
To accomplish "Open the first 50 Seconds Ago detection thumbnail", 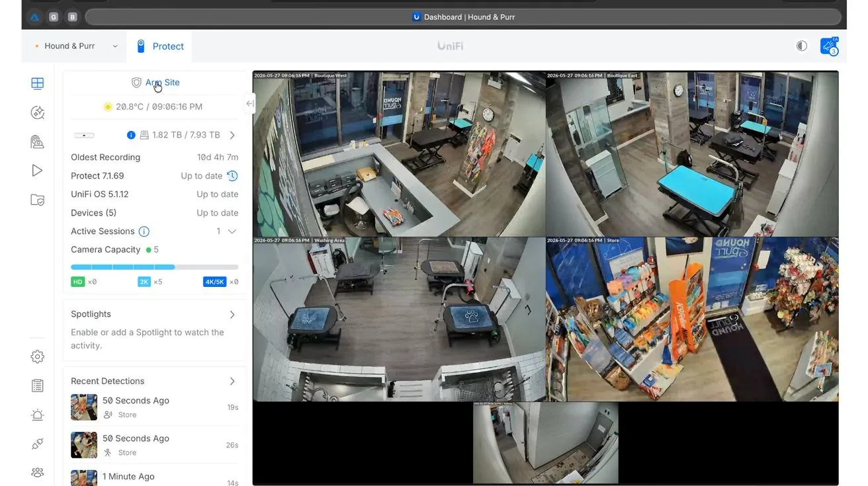I will point(84,407).
